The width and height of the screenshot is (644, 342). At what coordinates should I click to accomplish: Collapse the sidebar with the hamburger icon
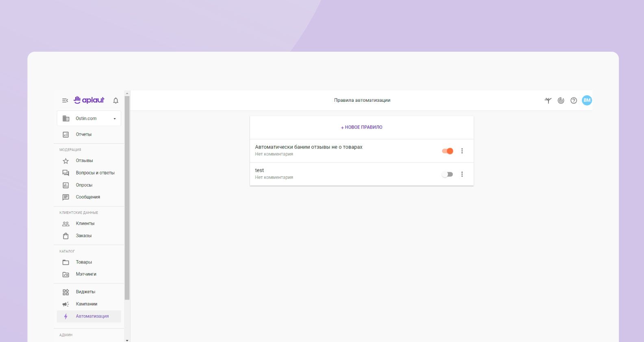(65, 101)
